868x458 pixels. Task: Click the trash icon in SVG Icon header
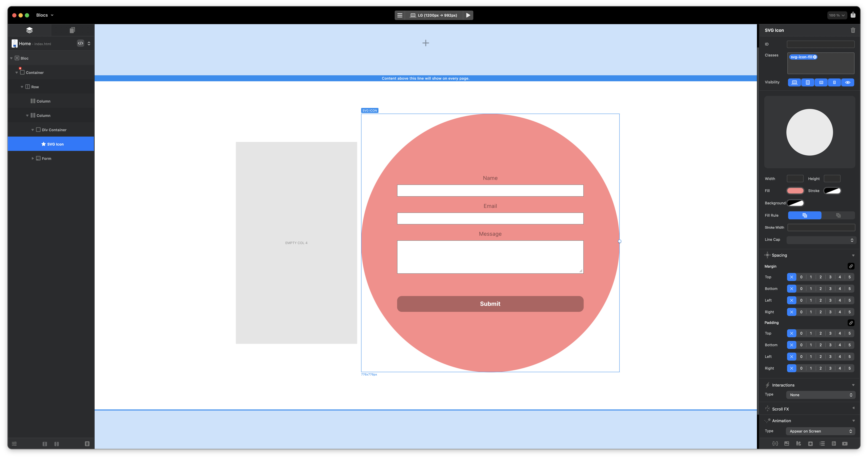coord(853,30)
